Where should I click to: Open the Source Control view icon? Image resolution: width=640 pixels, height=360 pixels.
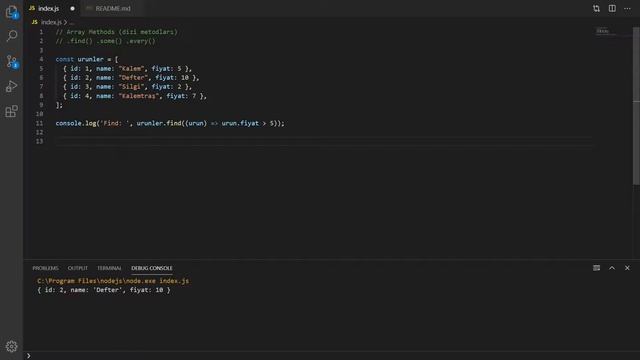click(11, 62)
